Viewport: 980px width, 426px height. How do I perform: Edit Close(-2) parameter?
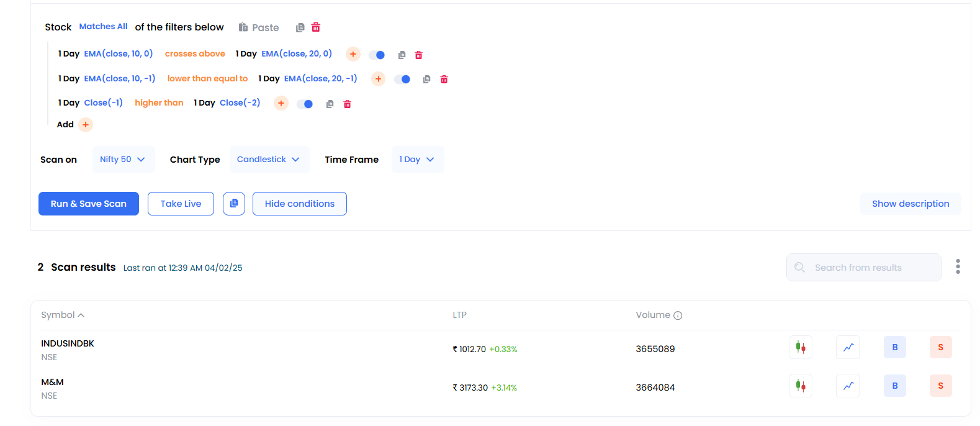click(240, 103)
